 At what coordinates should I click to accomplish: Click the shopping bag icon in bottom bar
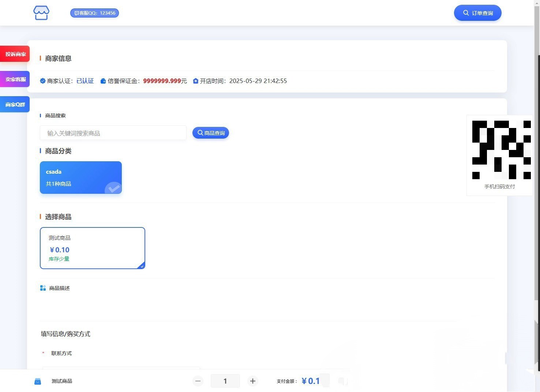(x=38, y=381)
